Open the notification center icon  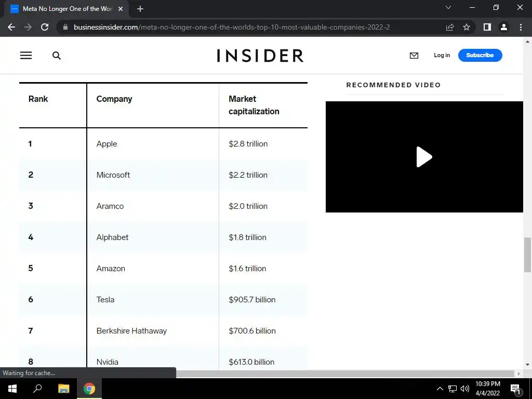click(x=515, y=390)
